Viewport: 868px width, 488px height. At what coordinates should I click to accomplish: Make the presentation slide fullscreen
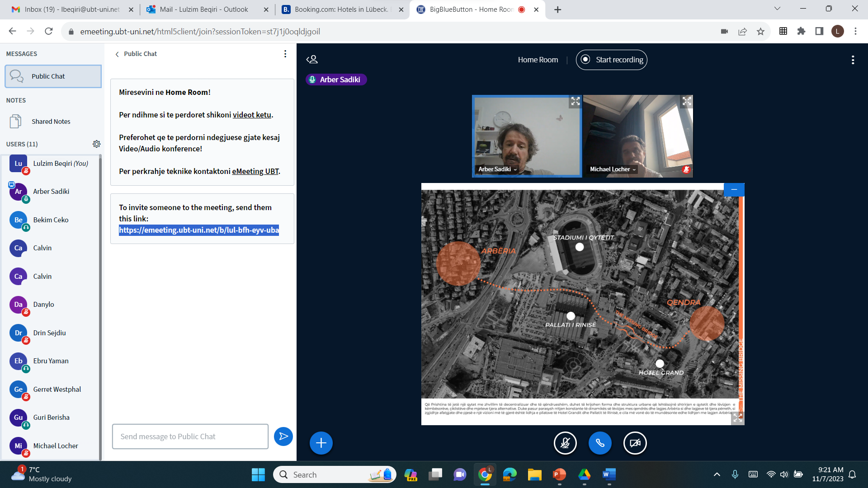pos(737,418)
